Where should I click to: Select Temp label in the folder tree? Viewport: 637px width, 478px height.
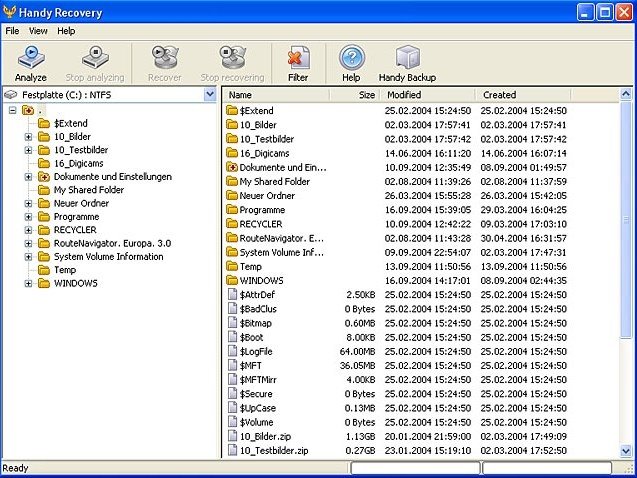pos(65,270)
